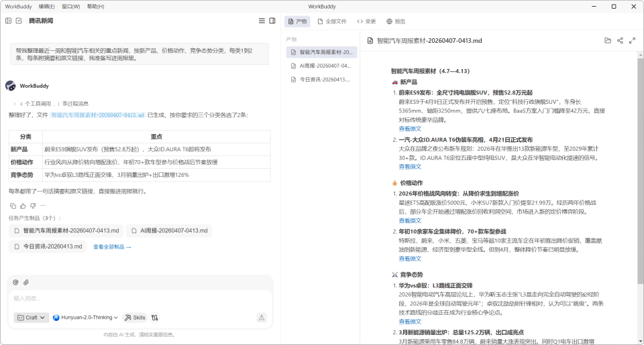The height and width of the screenshot is (345, 644).
Task: Click the send message arrow button
Action: tap(261, 318)
